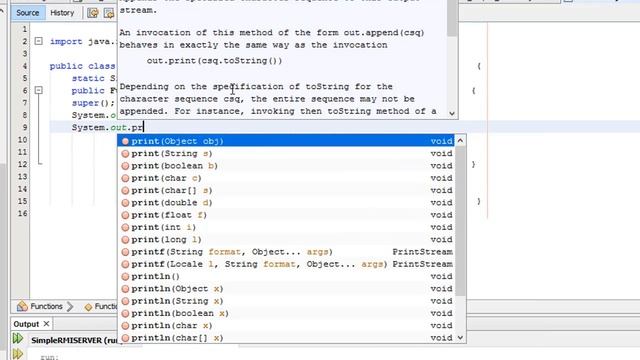
Task: Select print(char[] s) completion
Action: [x=286, y=190]
